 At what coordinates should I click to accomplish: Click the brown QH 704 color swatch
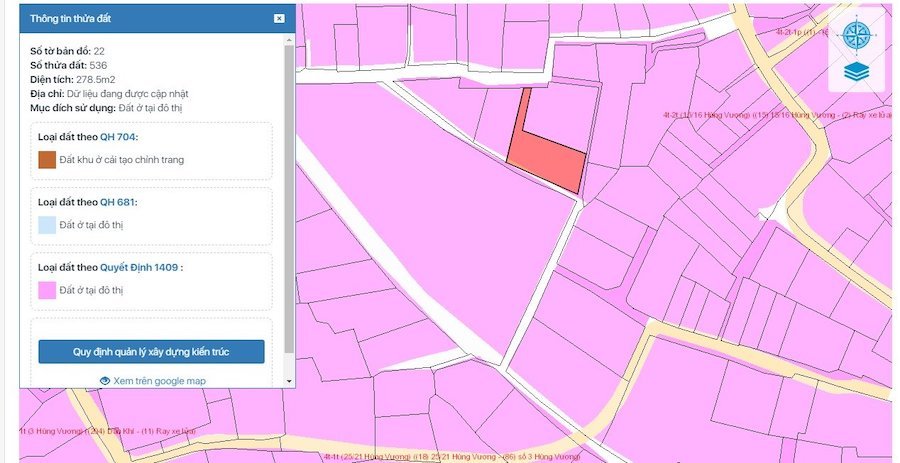47,159
